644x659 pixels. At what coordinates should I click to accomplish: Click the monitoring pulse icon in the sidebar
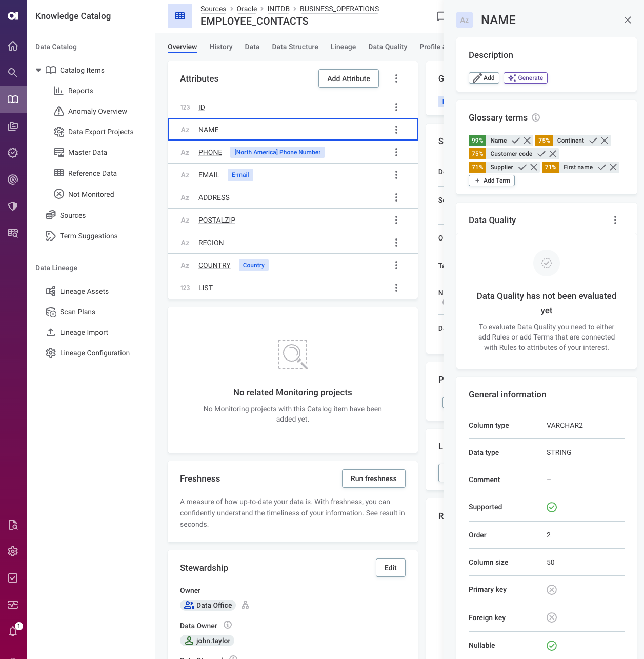[x=13, y=605]
